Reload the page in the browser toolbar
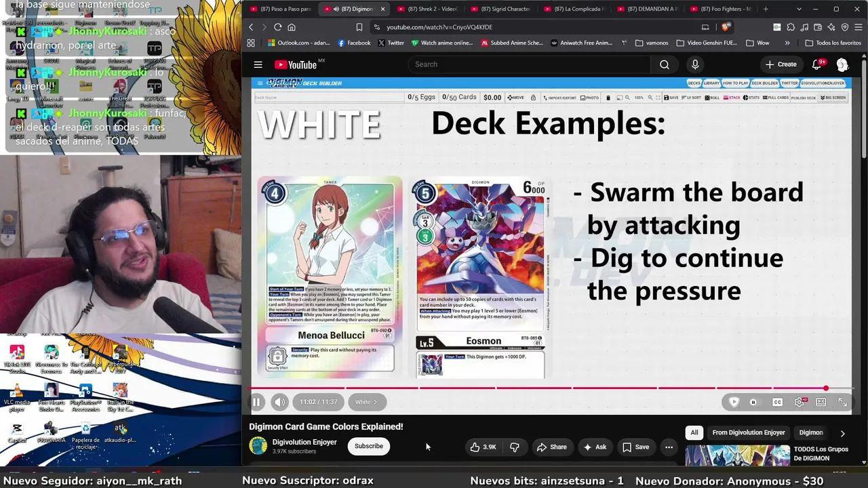The height and width of the screenshot is (488, 868). coord(277,27)
